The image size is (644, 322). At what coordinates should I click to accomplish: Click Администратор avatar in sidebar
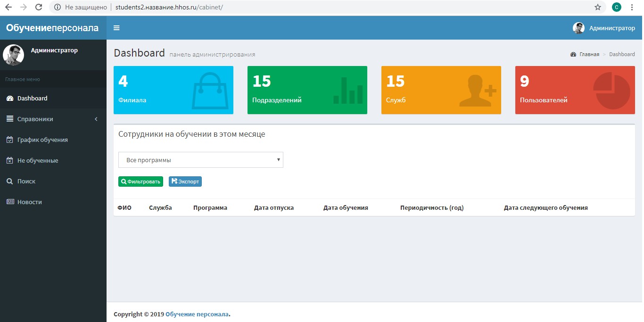click(x=13, y=55)
